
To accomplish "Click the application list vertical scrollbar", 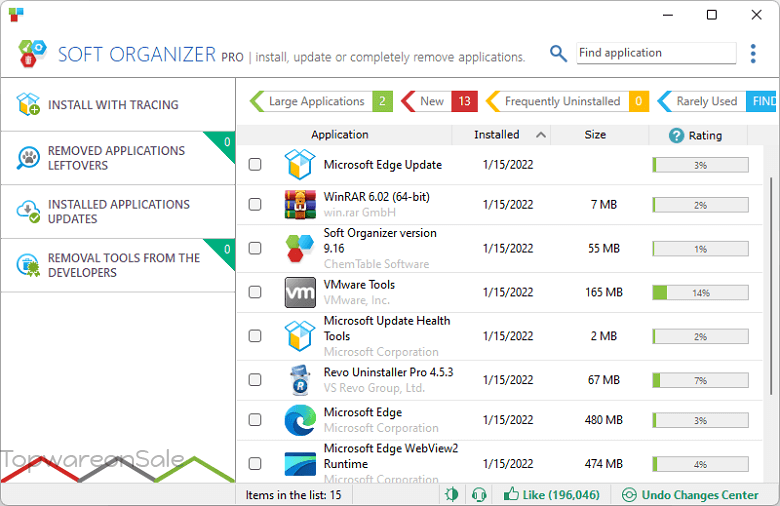I will (x=771, y=286).
